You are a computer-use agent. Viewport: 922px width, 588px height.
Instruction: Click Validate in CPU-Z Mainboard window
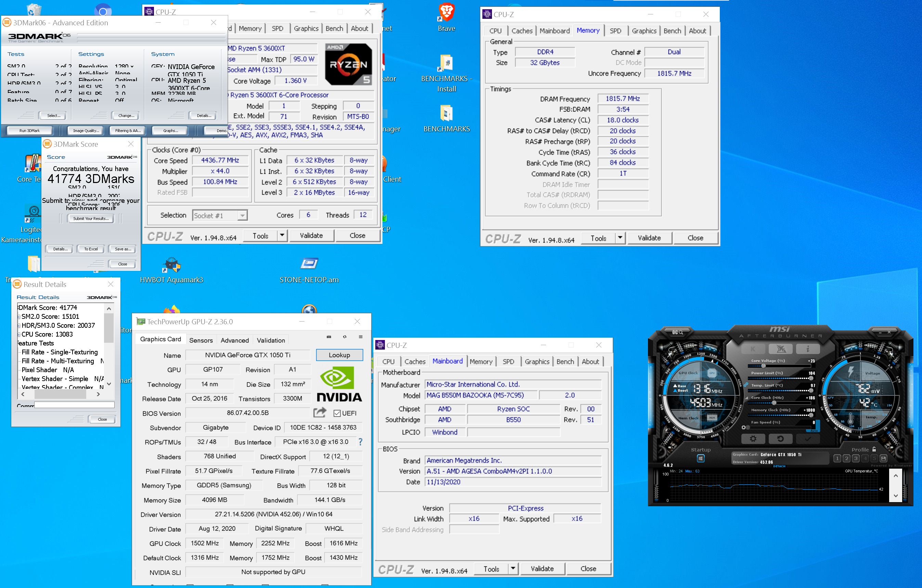pyautogui.click(x=542, y=569)
